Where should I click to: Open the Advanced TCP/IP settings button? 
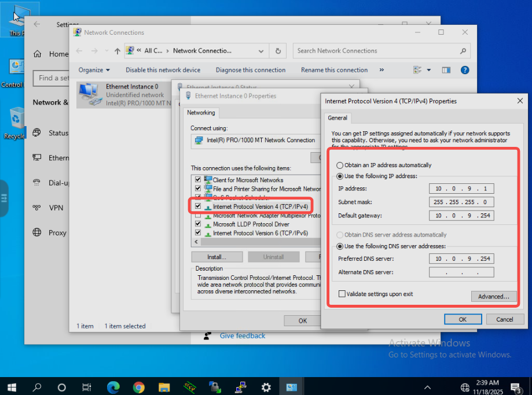point(494,296)
